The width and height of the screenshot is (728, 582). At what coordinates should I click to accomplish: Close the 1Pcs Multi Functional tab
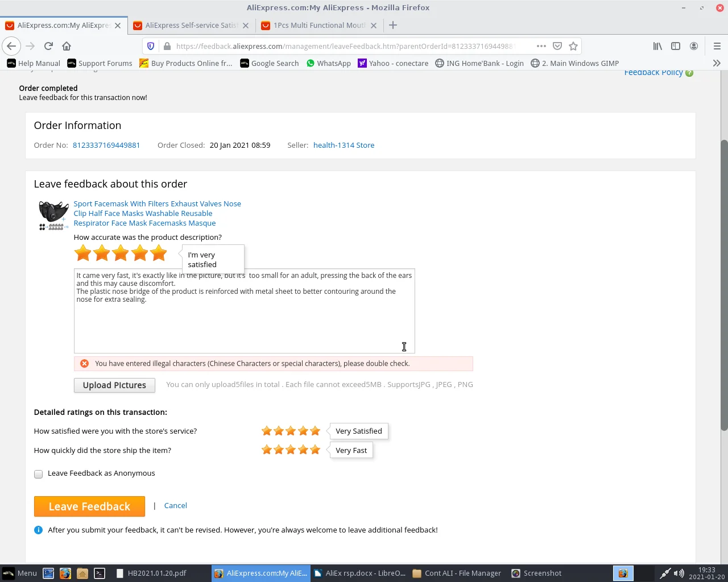click(x=374, y=26)
